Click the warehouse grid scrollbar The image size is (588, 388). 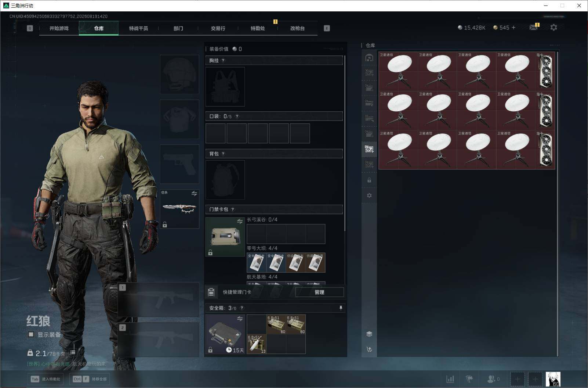tap(558, 204)
